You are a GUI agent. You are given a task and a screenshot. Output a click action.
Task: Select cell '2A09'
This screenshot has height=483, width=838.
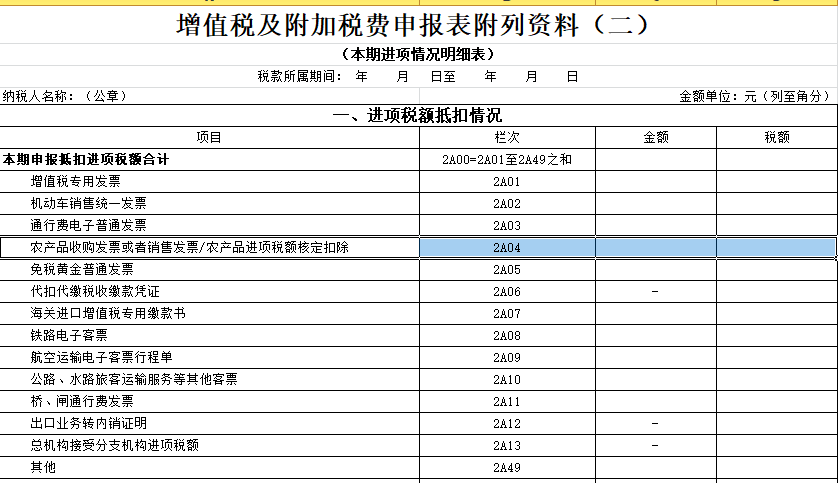click(x=507, y=357)
